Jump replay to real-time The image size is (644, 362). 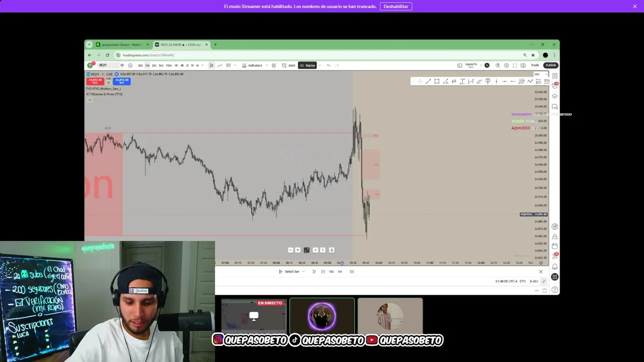[352, 271]
